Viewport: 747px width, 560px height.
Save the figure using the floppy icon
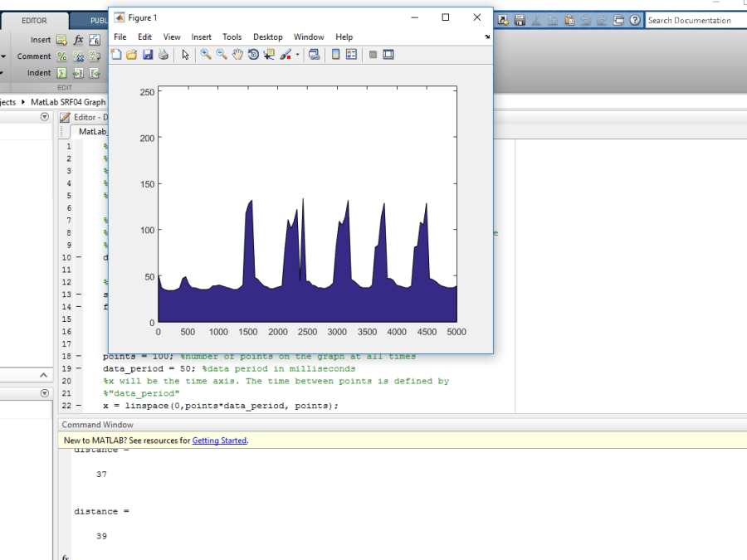[148, 54]
